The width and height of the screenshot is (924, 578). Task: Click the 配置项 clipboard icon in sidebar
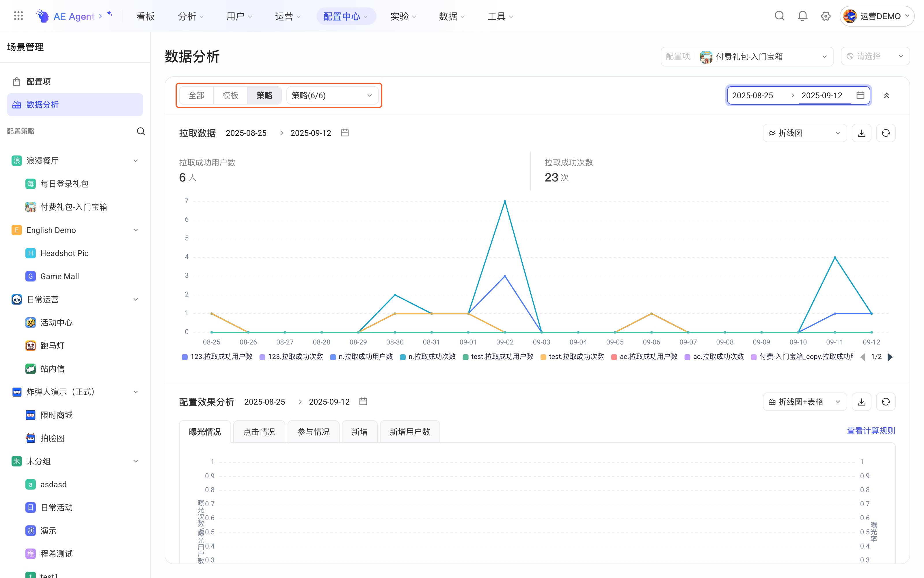[16, 81]
